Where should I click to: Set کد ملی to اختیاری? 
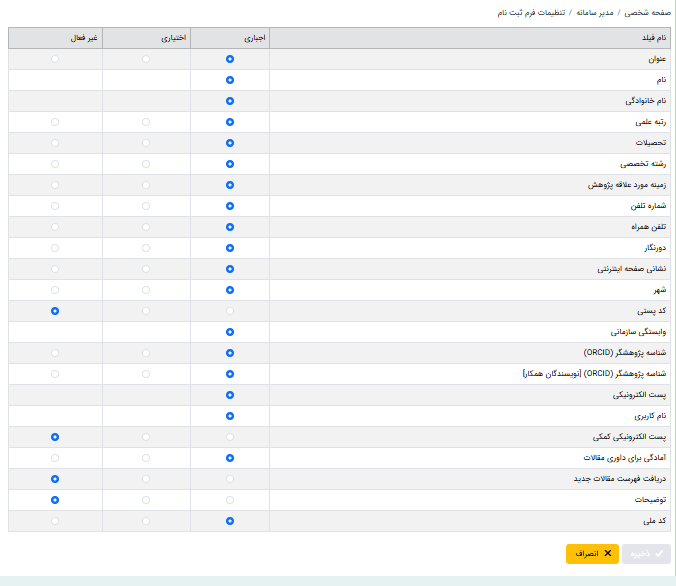[x=146, y=521]
